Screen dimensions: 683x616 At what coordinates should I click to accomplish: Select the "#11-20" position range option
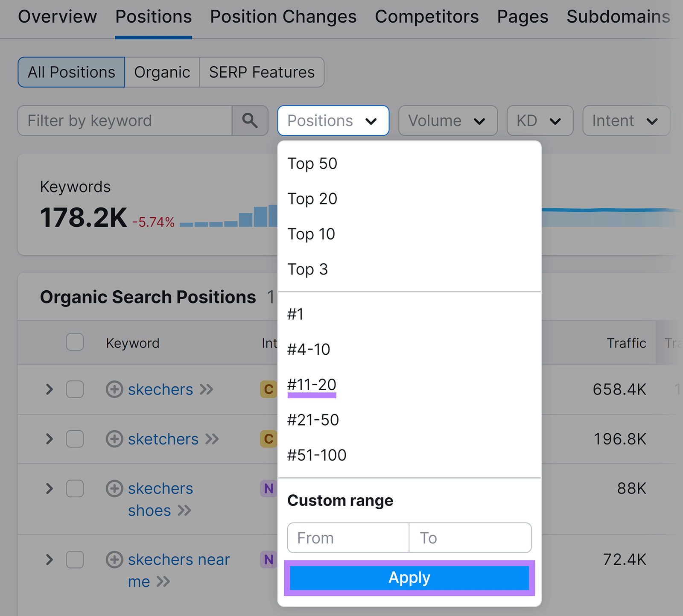click(312, 385)
